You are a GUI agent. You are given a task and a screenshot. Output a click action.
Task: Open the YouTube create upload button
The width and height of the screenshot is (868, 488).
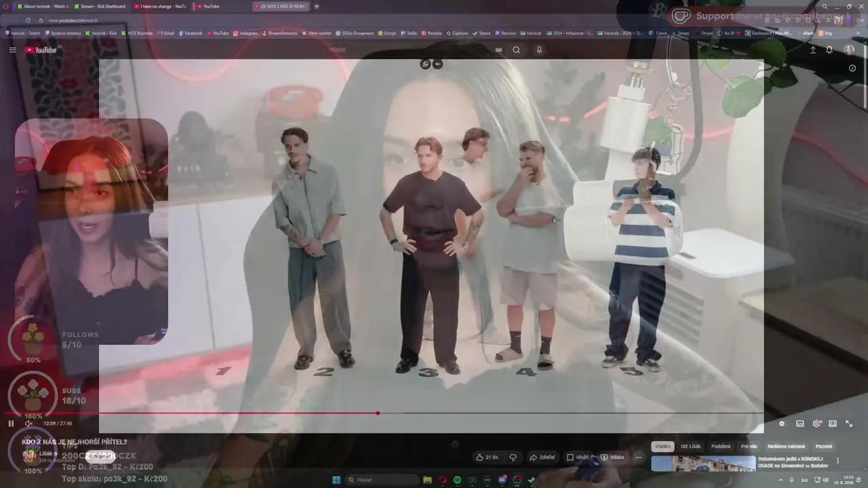point(812,49)
